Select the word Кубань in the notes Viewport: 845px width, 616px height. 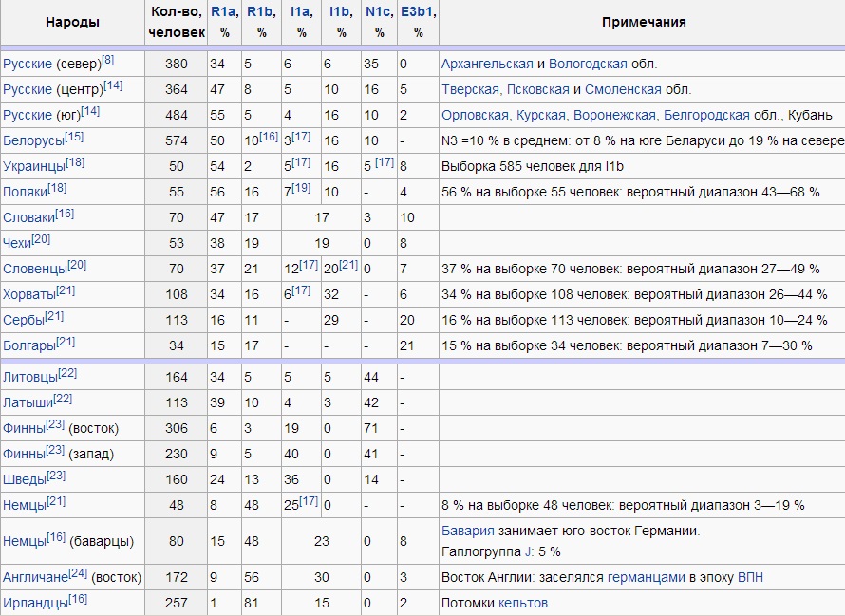[x=810, y=116]
